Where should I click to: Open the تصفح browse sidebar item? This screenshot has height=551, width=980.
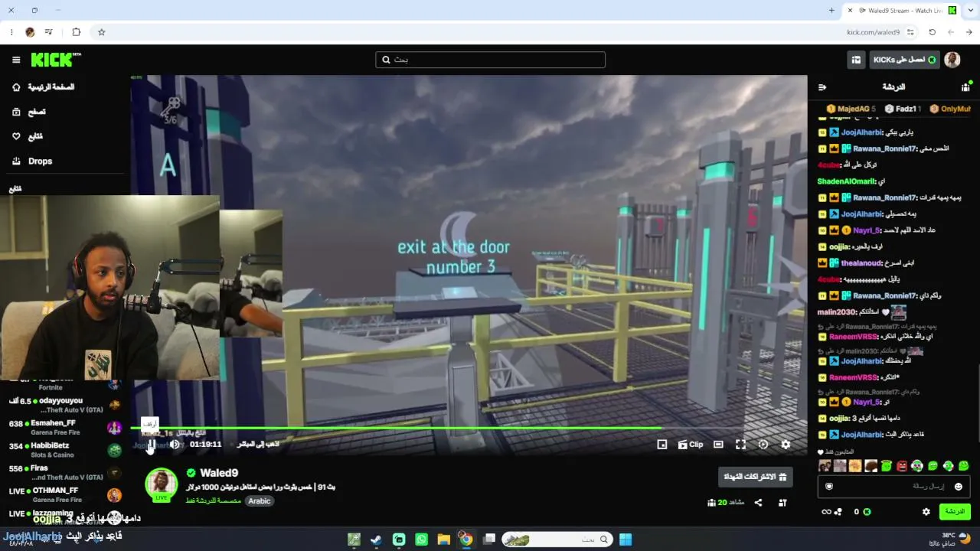click(28, 112)
